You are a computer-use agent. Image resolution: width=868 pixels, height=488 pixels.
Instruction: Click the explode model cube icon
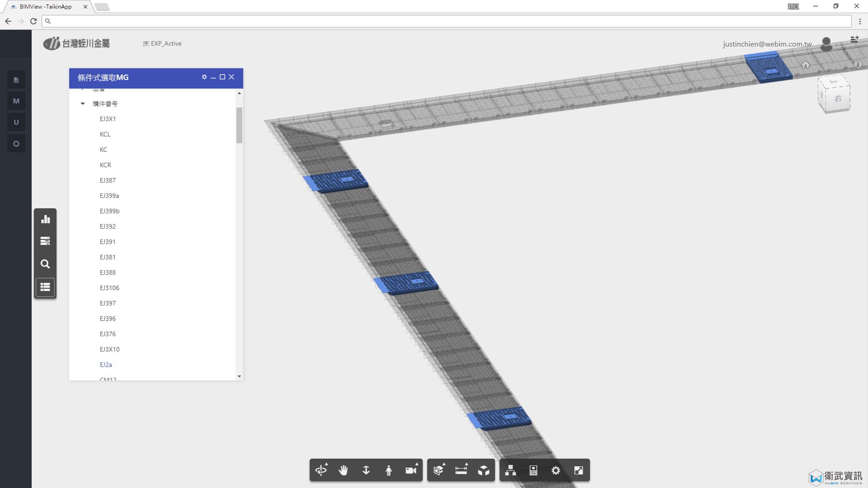click(x=483, y=470)
